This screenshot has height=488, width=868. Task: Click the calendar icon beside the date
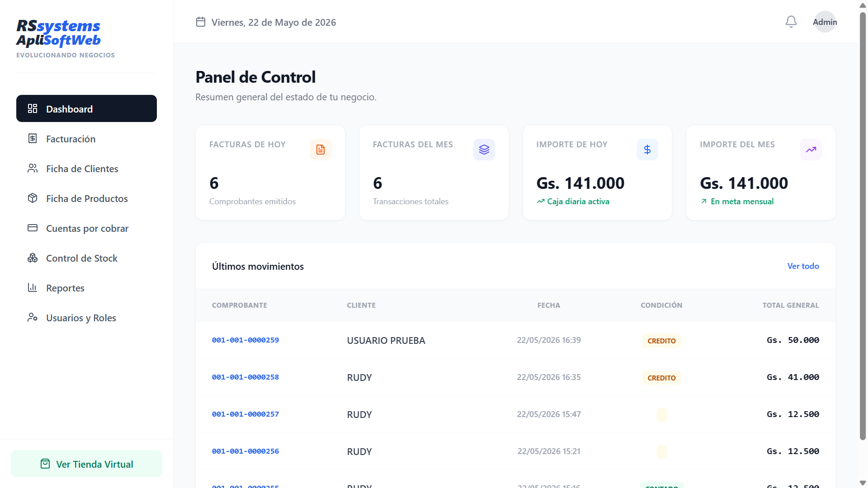[x=201, y=22]
